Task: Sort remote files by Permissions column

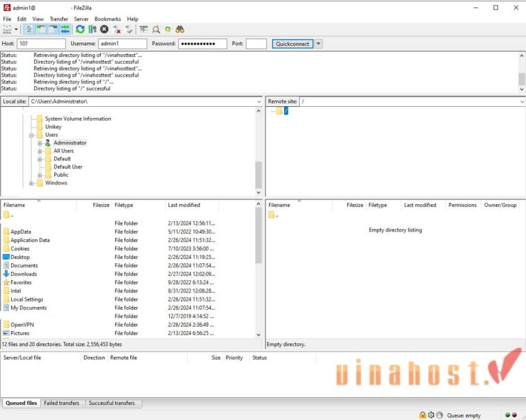Action: [462, 205]
